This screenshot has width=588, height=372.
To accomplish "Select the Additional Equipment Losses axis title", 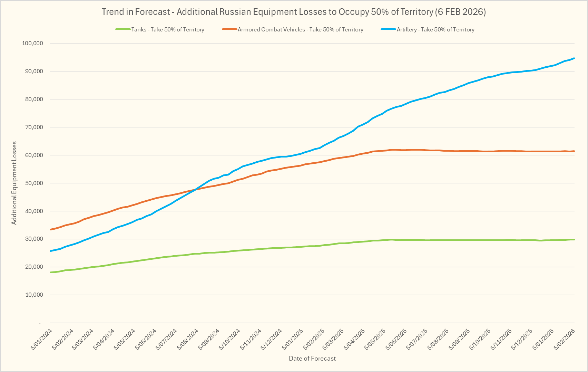I will [14, 183].
